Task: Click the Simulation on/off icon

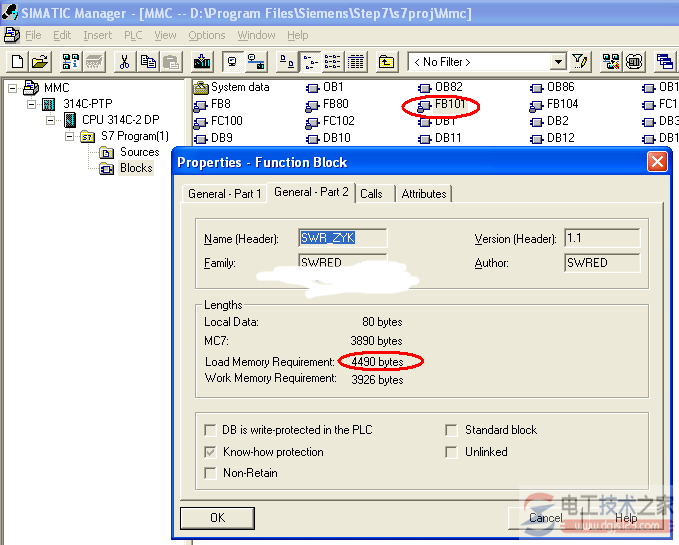Action: point(634,62)
